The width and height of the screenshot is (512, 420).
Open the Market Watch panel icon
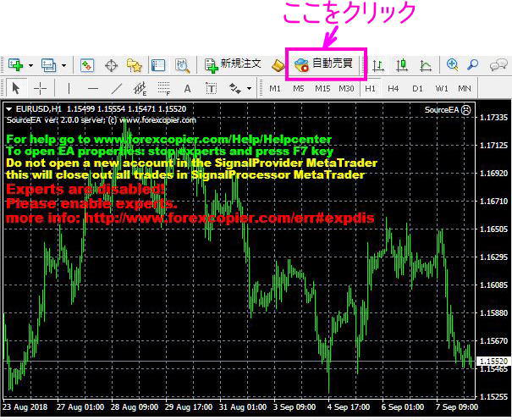(87, 64)
